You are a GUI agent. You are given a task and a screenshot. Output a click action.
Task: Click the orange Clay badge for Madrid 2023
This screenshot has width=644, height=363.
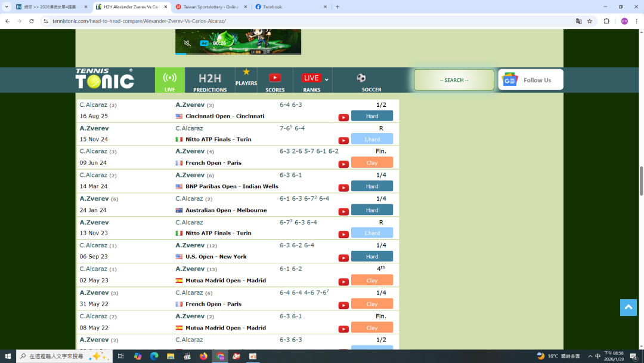(x=371, y=280)
